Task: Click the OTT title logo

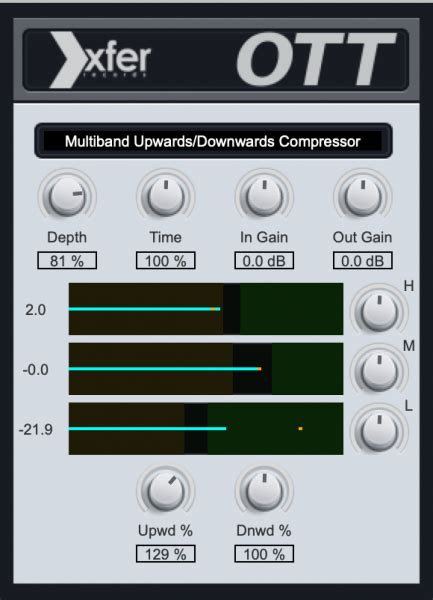Action: (x=316, y=59)
